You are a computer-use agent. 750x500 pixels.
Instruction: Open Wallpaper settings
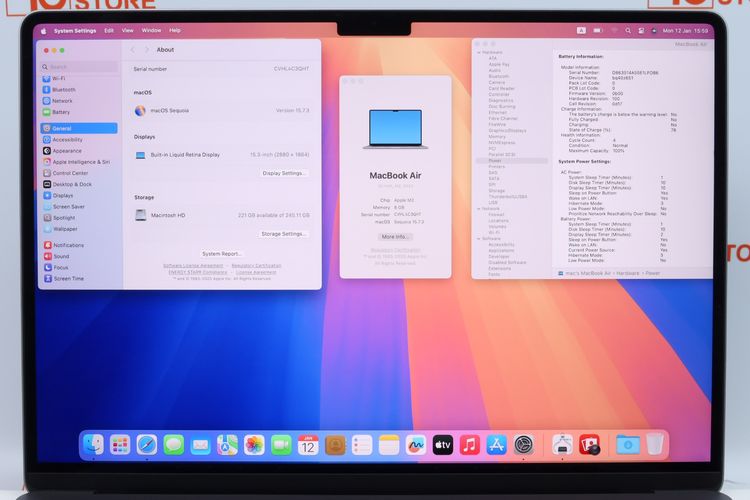[79, 229]
